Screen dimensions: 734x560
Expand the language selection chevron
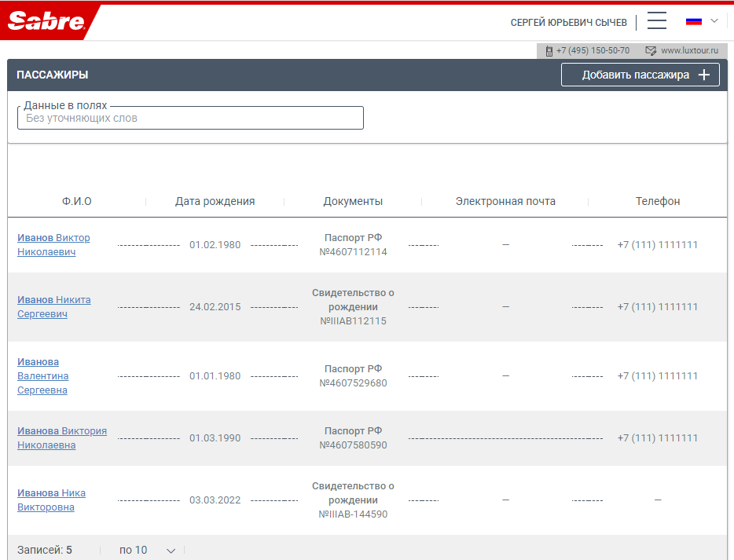[714, 21]
